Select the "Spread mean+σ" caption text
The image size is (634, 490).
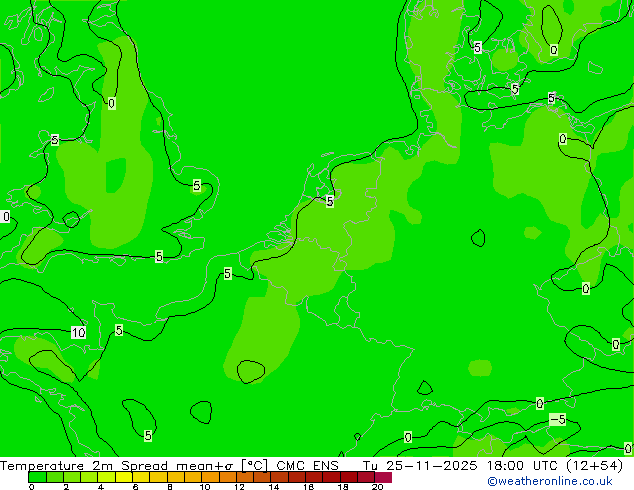(x=177, y=466)
